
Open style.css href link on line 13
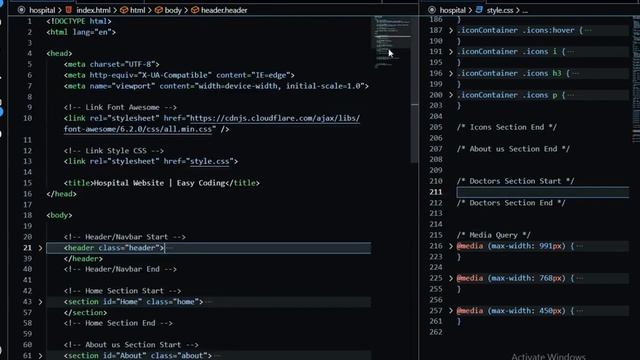[x=209, y=162]
